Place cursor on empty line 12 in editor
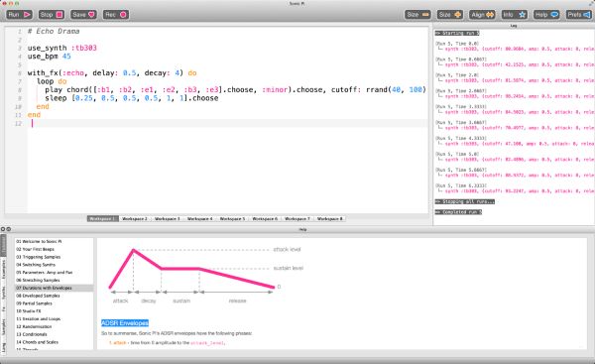Screen dimensions: 595x364 tap(228, 123)
